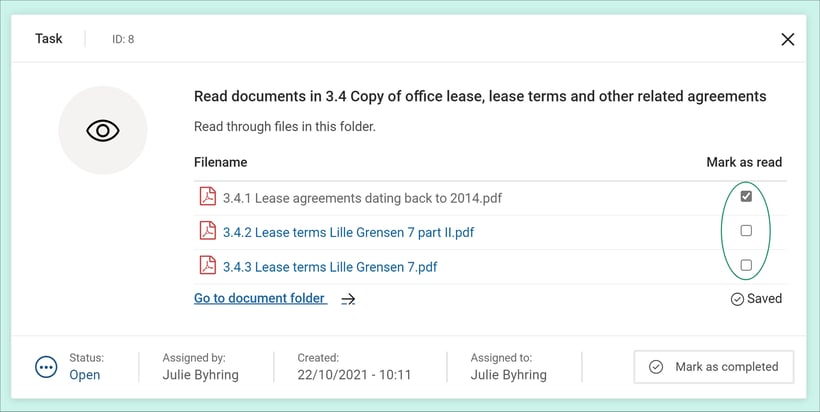This screenshot has height=412, width=820.
Task: Select the Task header label
Action: 49,39
